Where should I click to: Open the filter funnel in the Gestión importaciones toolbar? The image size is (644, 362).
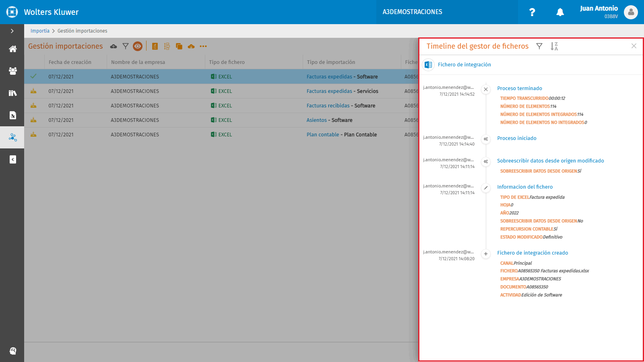point(126,46)
